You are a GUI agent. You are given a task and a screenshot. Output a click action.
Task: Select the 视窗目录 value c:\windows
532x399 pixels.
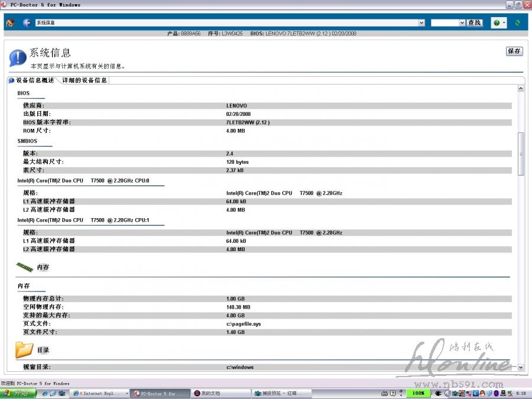click(240, 367)
